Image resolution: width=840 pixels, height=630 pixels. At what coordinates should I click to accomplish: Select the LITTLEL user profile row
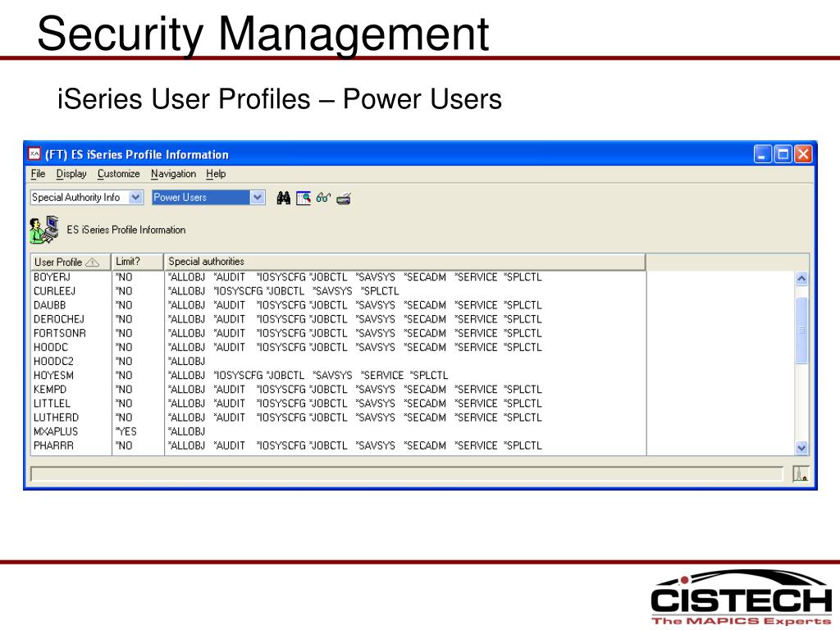point(339,403)
